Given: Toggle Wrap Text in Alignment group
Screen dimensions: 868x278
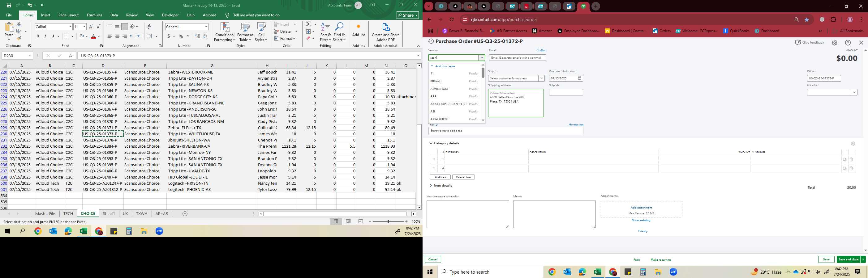Looking at the screenshot, I should pos(149,27).
